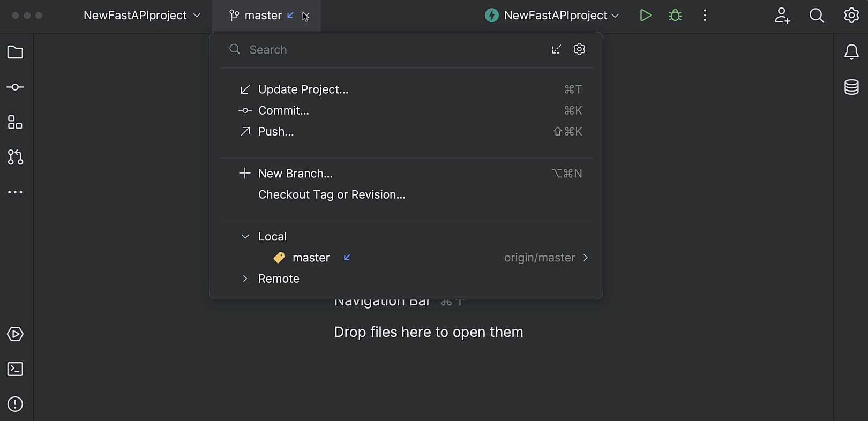
Task: Select Update Project from the branch popup
Action: [x=303, y=89]
